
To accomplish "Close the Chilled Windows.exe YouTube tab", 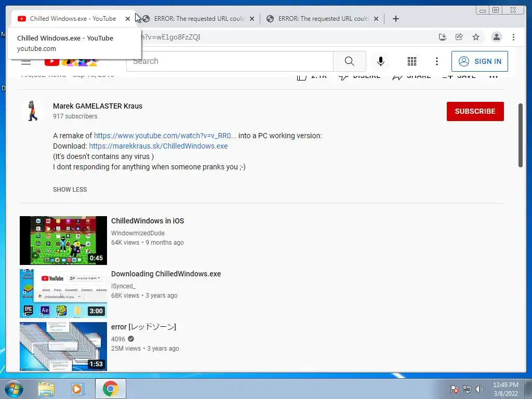I will 128,19.
